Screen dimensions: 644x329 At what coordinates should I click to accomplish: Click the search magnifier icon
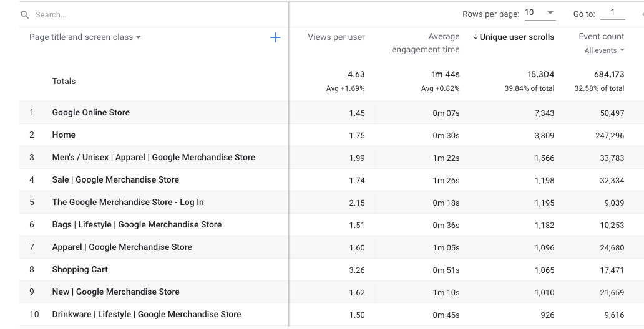coord(24,15)
